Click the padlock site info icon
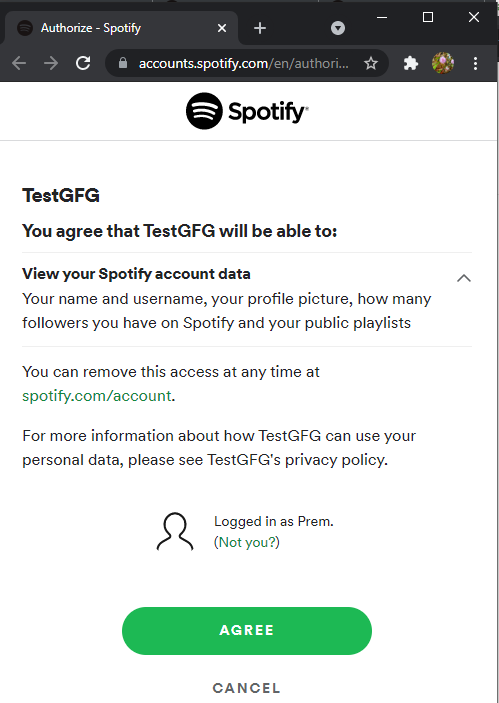499x703 pixels. [x=123, y=63]
